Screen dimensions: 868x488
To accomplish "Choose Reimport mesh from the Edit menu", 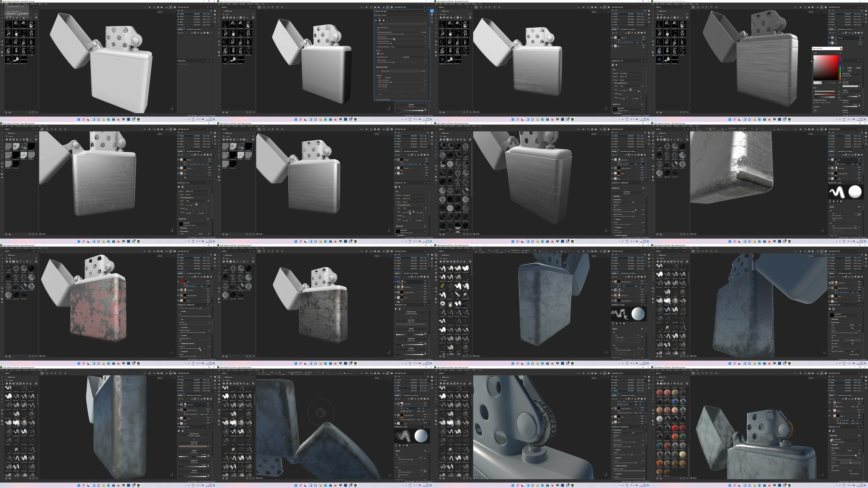I will 12,14.
